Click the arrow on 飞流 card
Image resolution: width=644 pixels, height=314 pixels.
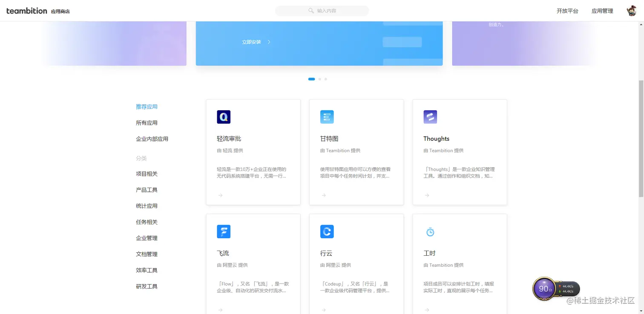tap(220, 310)
